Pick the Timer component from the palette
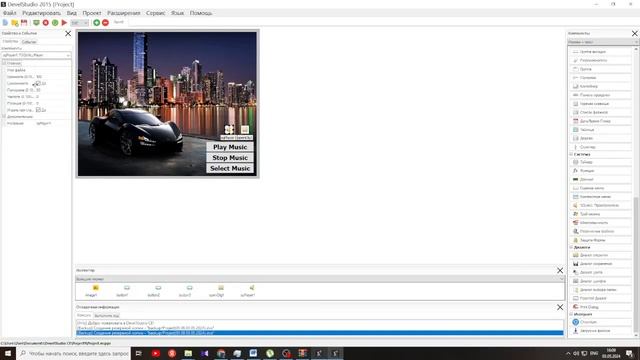The height and width of the screenshot is (360, 640). pos(601,162)
